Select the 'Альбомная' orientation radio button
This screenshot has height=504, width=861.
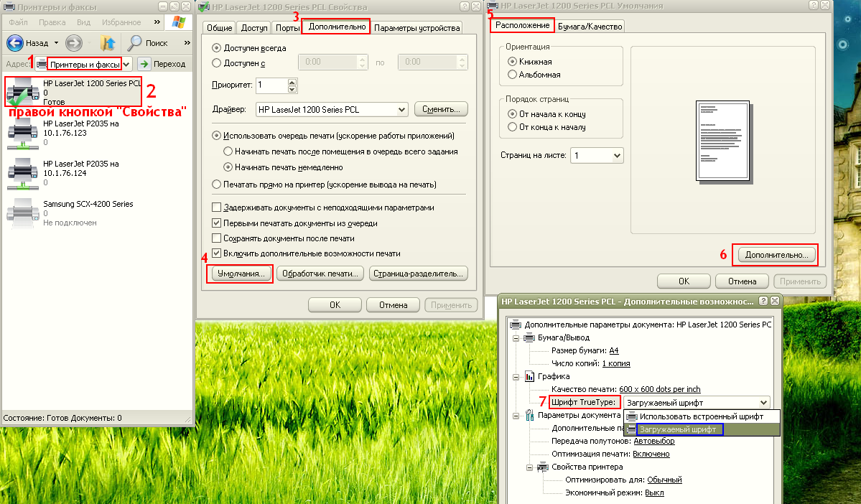click(512, 74)
